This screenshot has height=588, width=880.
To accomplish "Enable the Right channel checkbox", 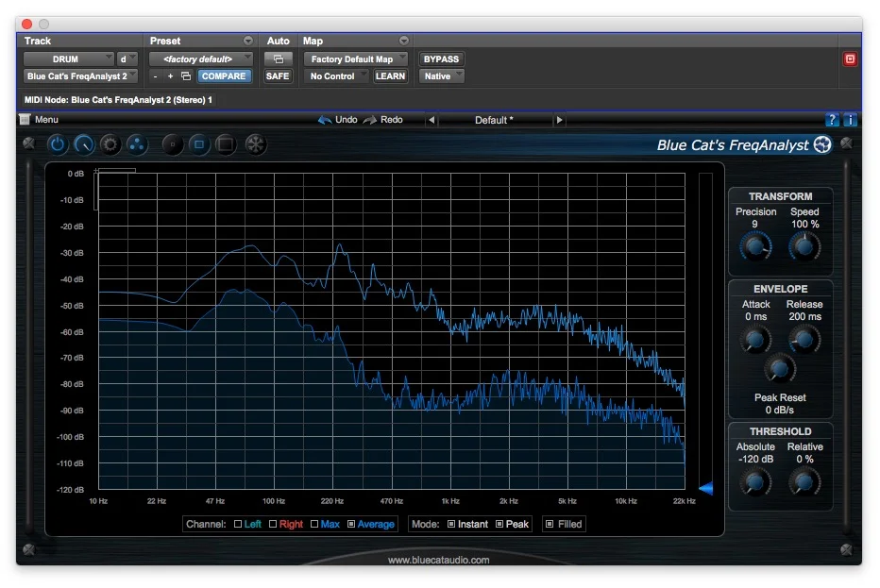I will pos(275,524).
